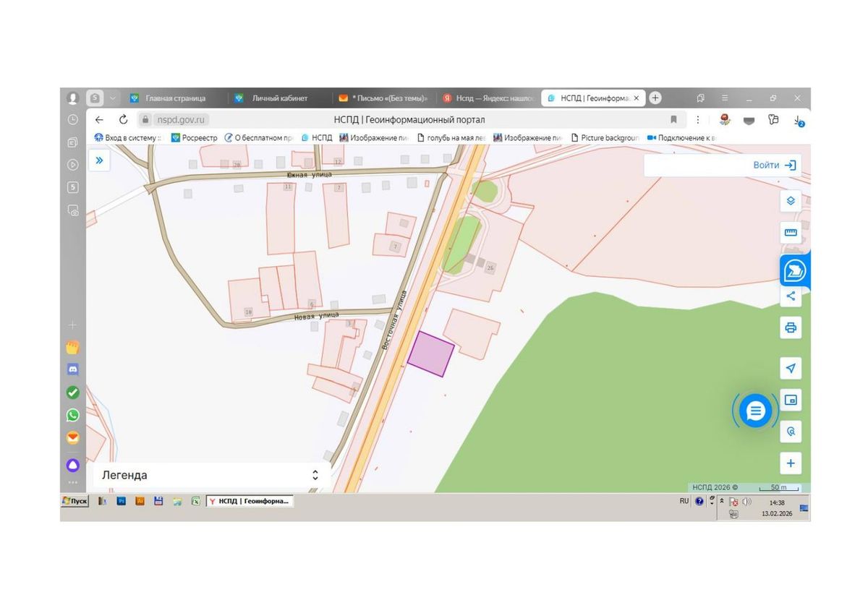
Task: Expand the Легенда panel
Action: click(x=211, y=475)
